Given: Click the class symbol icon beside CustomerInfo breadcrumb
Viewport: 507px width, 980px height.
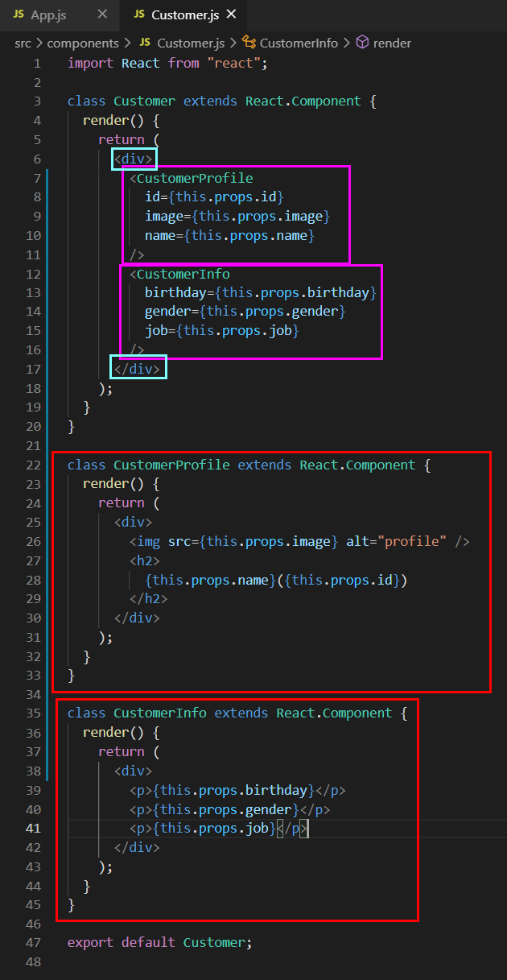Looking at the screenshot, I should pos(249,43).
